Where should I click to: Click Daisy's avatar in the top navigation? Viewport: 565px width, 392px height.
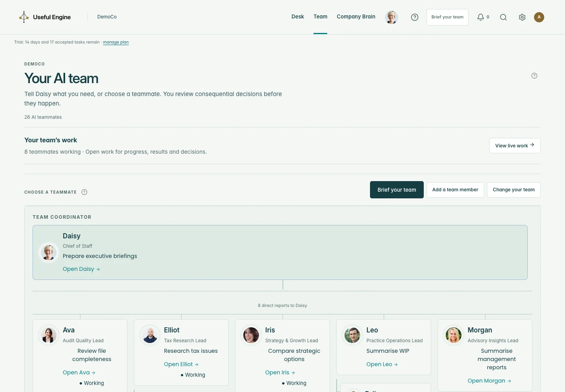[x=392, y=17]
